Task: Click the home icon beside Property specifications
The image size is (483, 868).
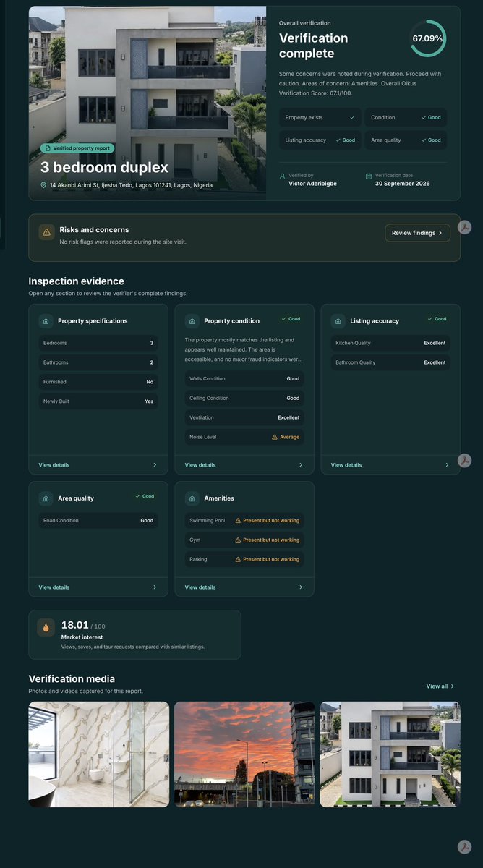Action: click(x=46, y=320)
